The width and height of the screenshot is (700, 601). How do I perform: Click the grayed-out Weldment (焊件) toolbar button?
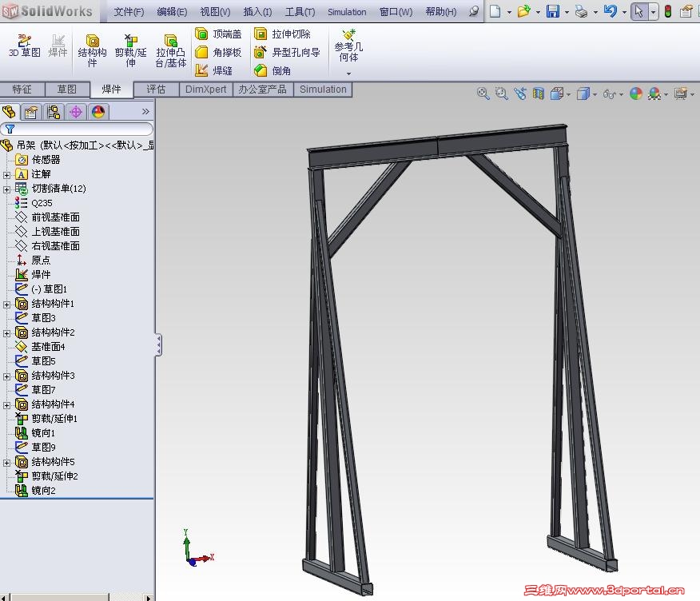pos(58,46)
